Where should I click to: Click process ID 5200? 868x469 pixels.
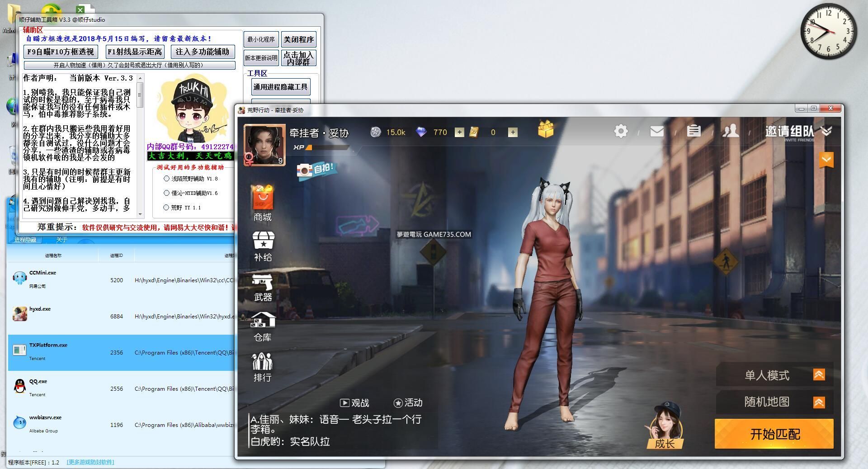(x=117, y=280)
